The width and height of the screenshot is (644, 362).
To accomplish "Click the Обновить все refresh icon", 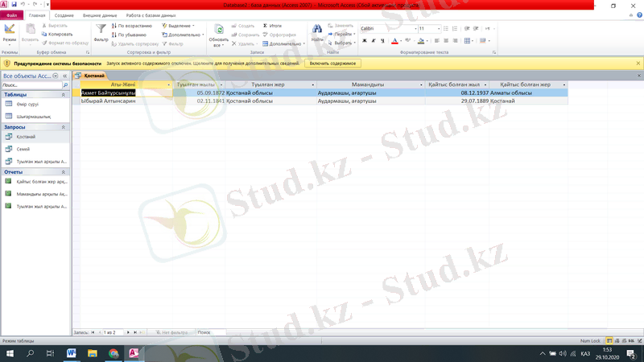I will tap(219, 30).
